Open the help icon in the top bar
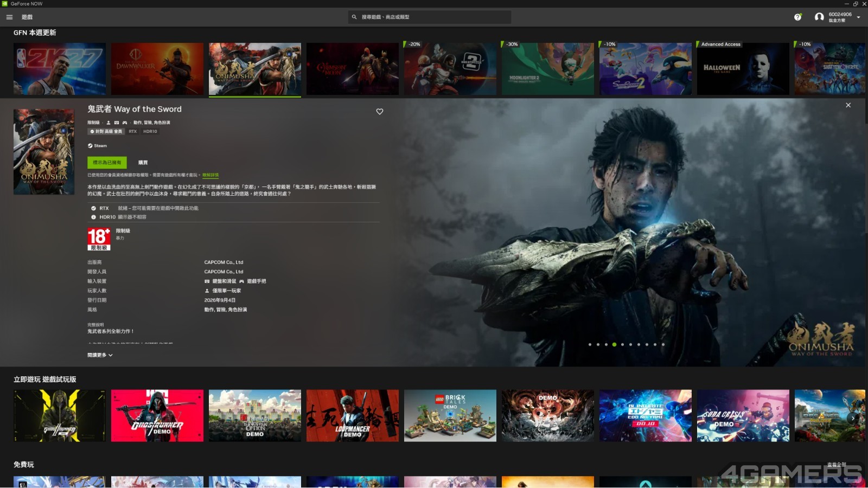The image size is (868, 488). coord(797,17)
